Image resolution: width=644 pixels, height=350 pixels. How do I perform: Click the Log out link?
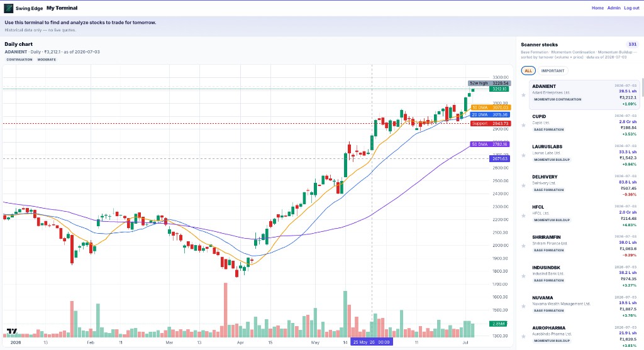coord(631,8)
